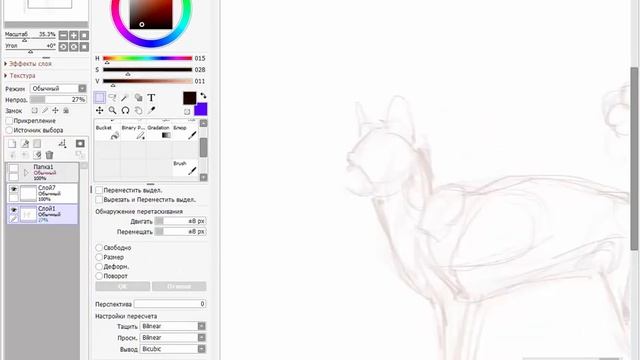This screenshot has height=360, width=640.
Task: Click the Перспектива value field
Action: (170, 304)
